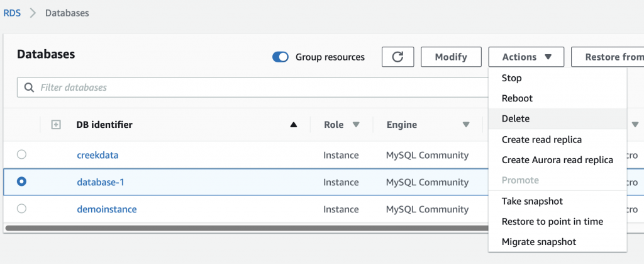Click the Modify button
The image size is (644, 264).
coord(451,57)
